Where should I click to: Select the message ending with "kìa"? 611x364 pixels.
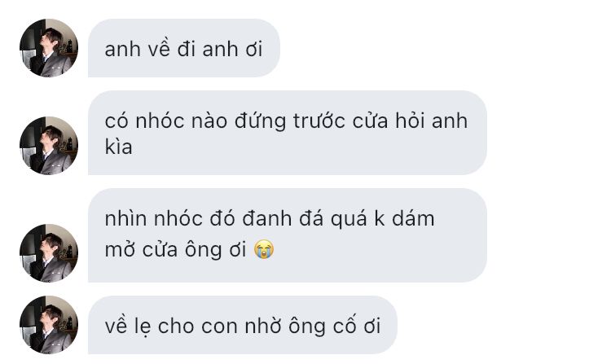point(288,133)
